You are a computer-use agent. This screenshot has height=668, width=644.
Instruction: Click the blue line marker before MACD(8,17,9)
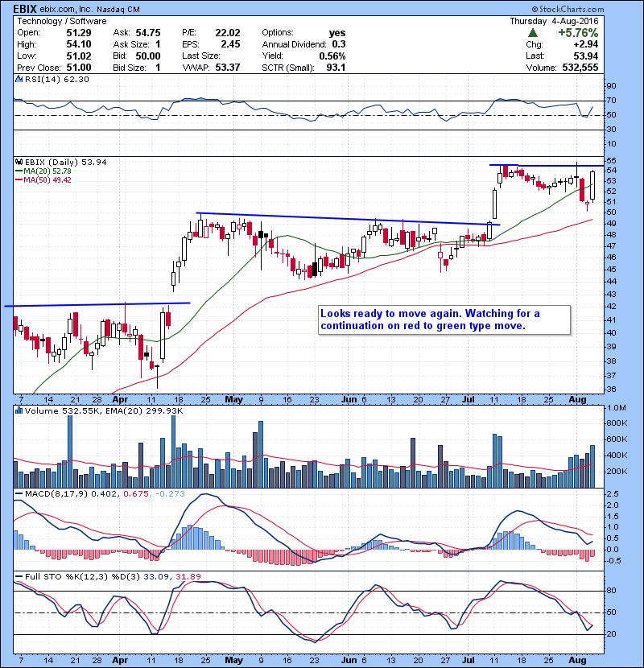pos(19,494)
